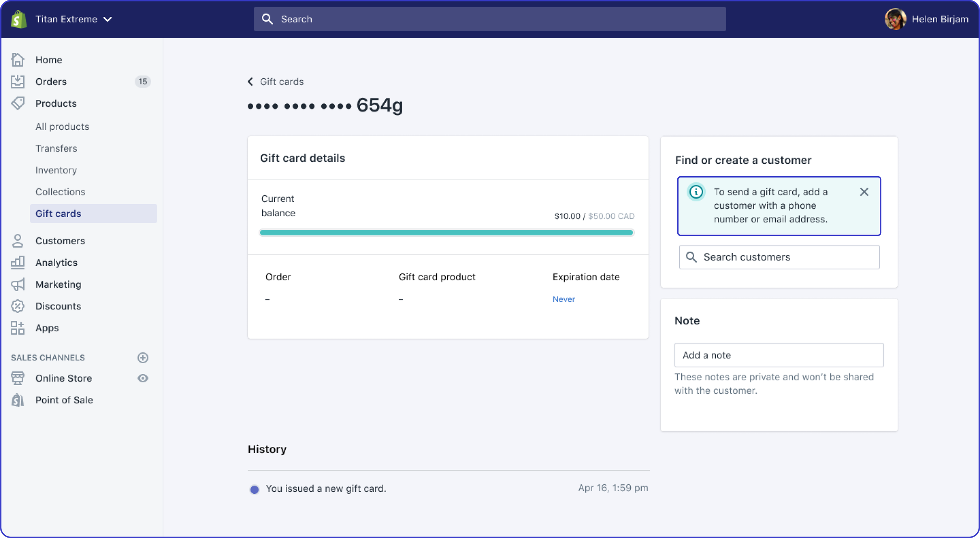Go back to Gift cards via chevron
This screenshot has width=980, height=538.
[250, 82]
